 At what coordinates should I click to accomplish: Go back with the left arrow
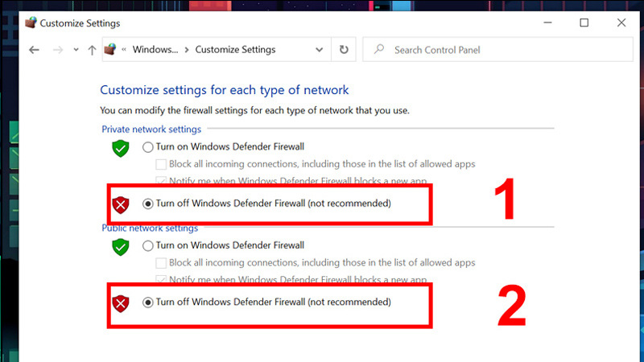coord(34,50)
